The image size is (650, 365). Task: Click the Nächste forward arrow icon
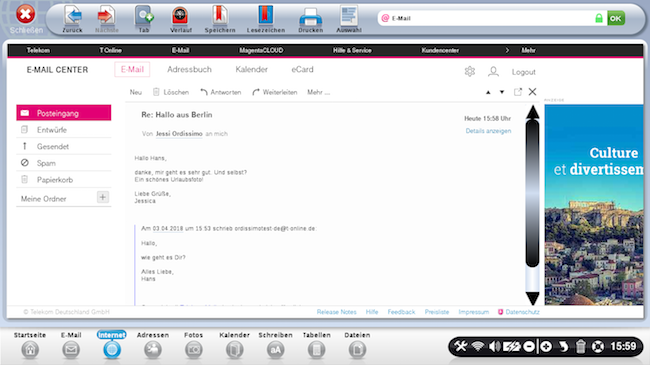[x=106, y=15]
